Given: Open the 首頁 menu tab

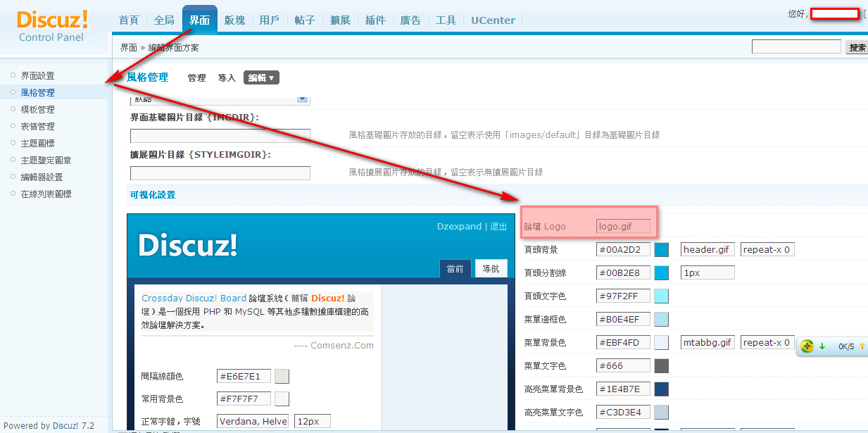Looking at the screenshot, I should [x=129, y=20].
